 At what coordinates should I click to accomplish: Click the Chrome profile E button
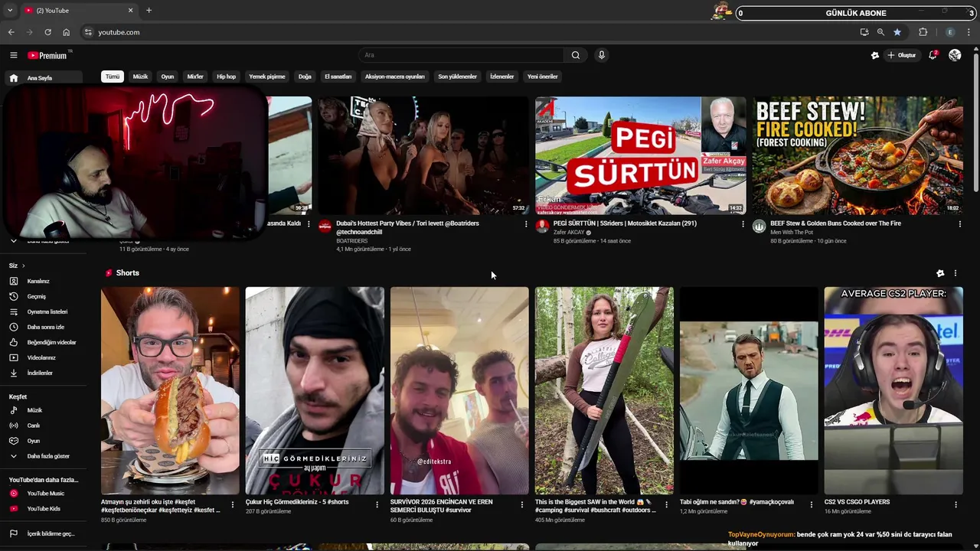(950, 32)
